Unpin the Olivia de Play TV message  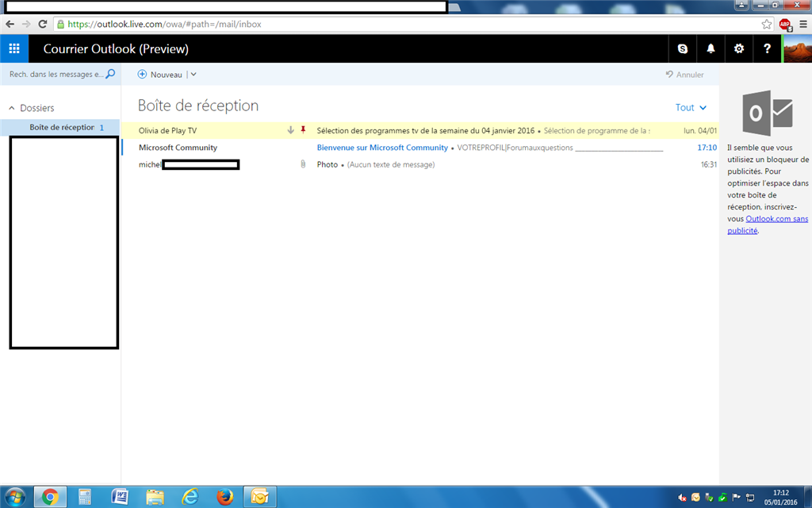coord(304,130)
